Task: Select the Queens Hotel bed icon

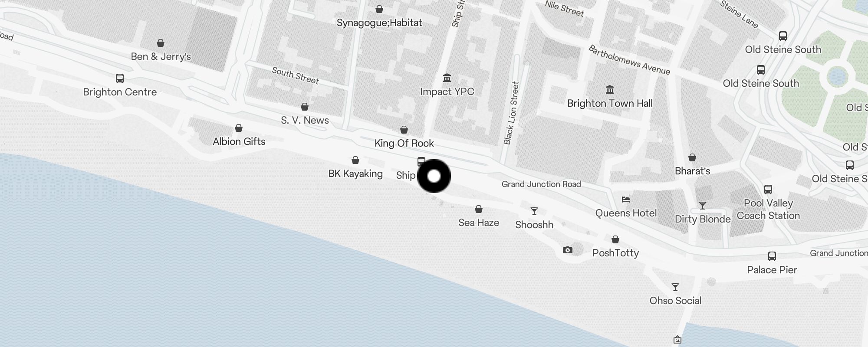Action: (626, 200)
